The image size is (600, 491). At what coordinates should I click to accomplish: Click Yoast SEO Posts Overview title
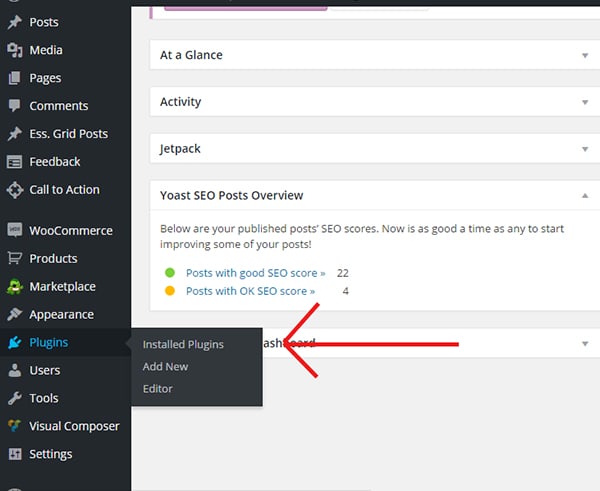232,195
